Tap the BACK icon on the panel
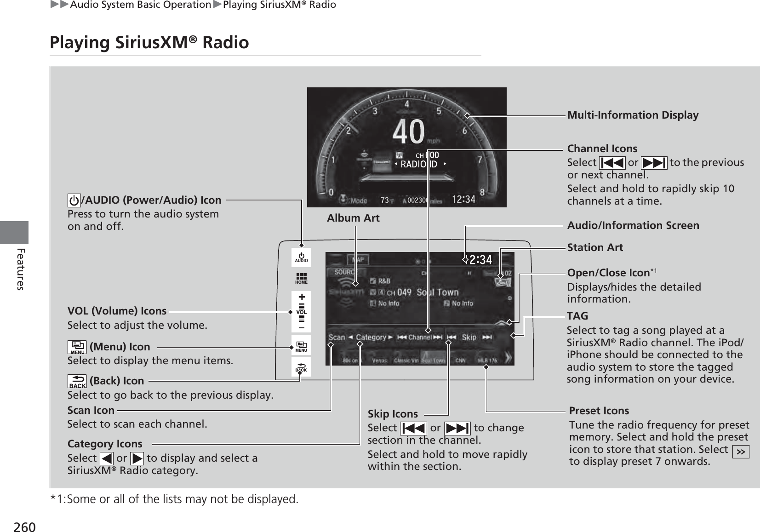Image resolution: width=760 pixels, height=532 pixels. [301, 367]
